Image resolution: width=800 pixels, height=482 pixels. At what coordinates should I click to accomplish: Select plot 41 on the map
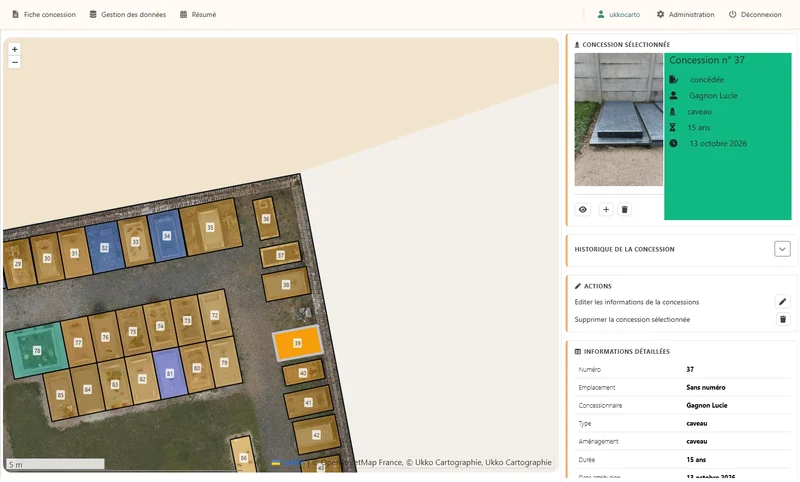[x=308, y=402]
